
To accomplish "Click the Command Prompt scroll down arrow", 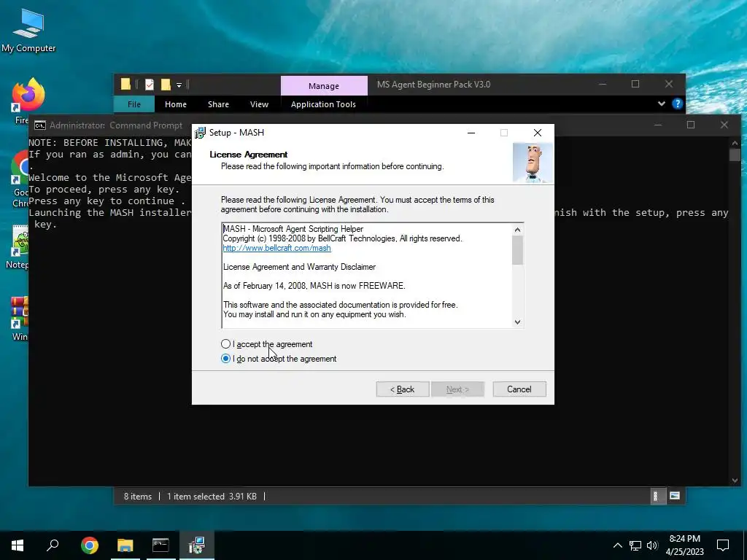I will tap(735, 481).
